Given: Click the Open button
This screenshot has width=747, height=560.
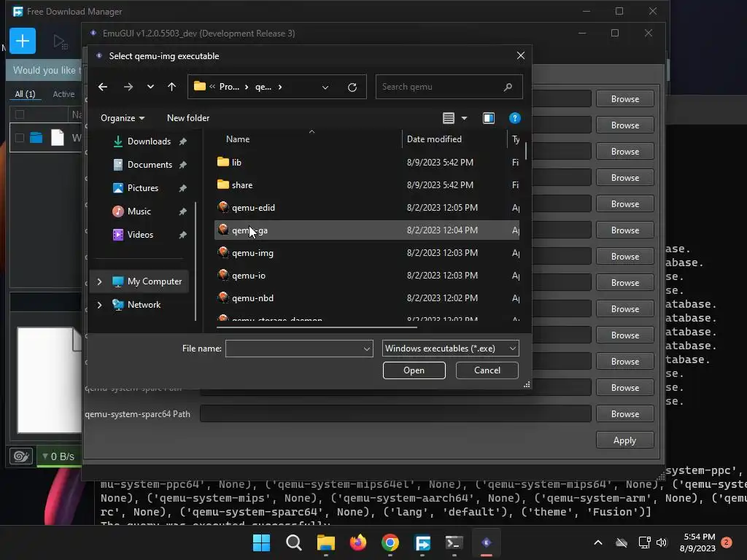Looking at the screenshot, I should (414, 370).
